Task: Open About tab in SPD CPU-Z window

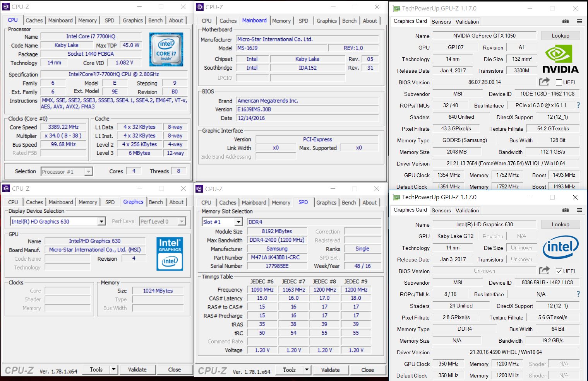Action: pos(369,202)
